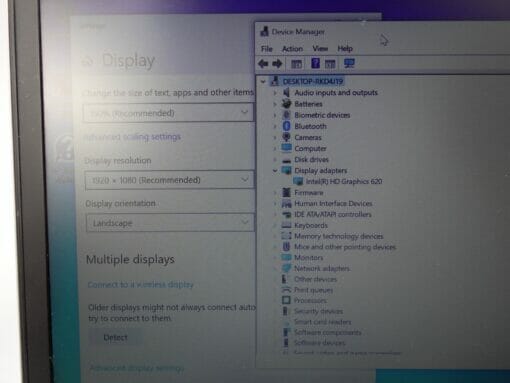
Task: Select the DESKTOP computer name label
Action: click(313, 81)
